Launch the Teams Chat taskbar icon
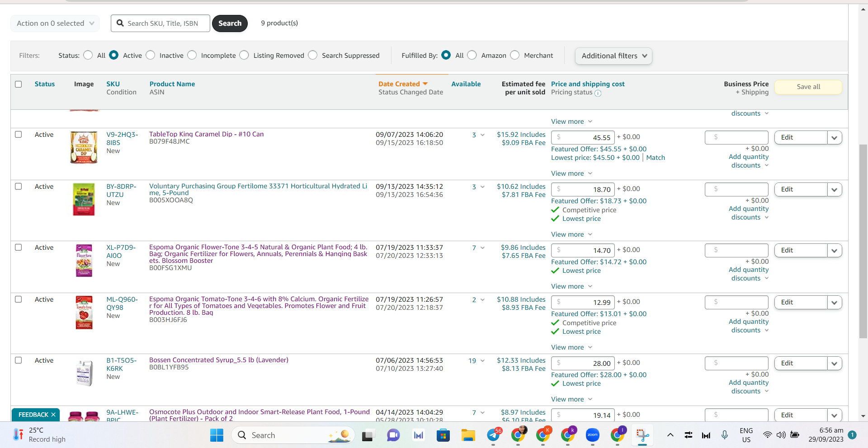Screen dimensions: 868x448 point(393,435)
